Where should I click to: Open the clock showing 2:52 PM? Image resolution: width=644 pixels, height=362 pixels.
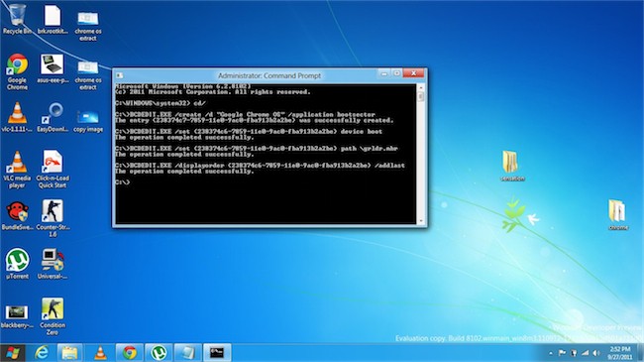pos(620,353)
